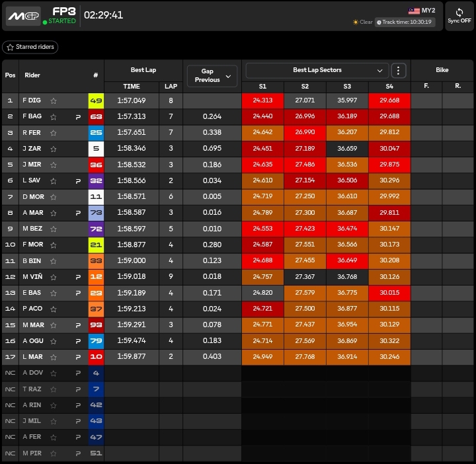
Task: Click pit icon for L SAV
Action: (x=78, y=180)
